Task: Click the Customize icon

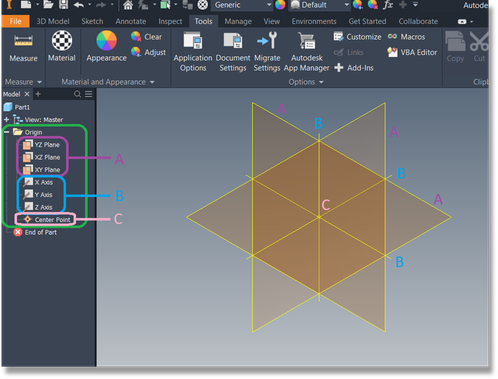Action: click(x=338, y=36)
